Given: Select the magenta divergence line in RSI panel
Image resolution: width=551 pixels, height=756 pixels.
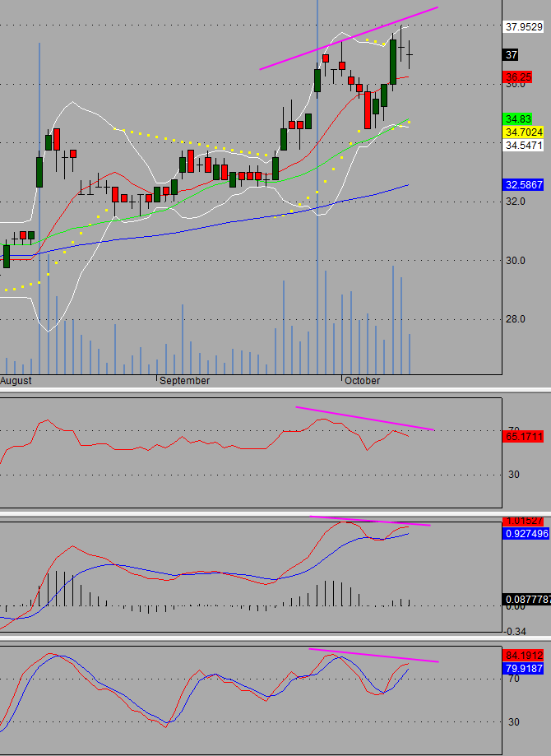Looking at the screenshot, I should (365, 419).
